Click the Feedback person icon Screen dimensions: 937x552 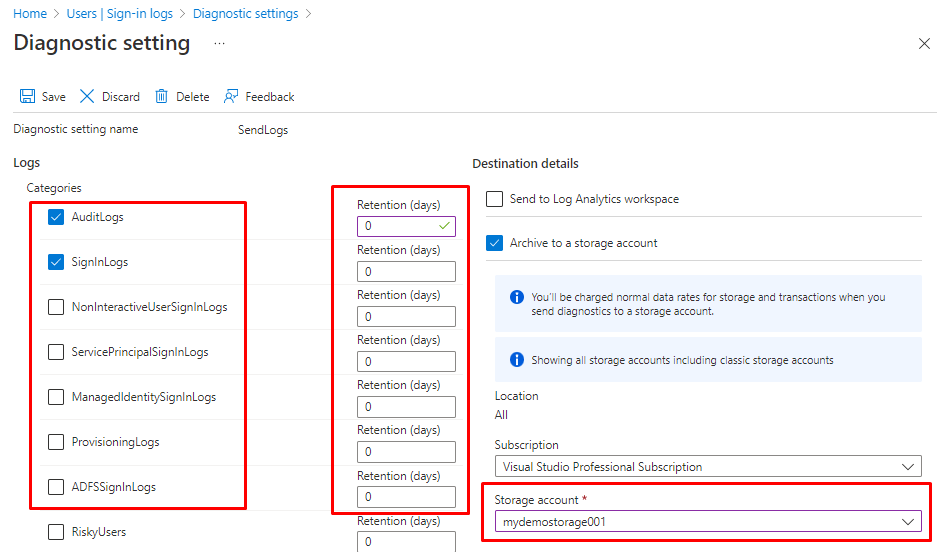(231, 97)
